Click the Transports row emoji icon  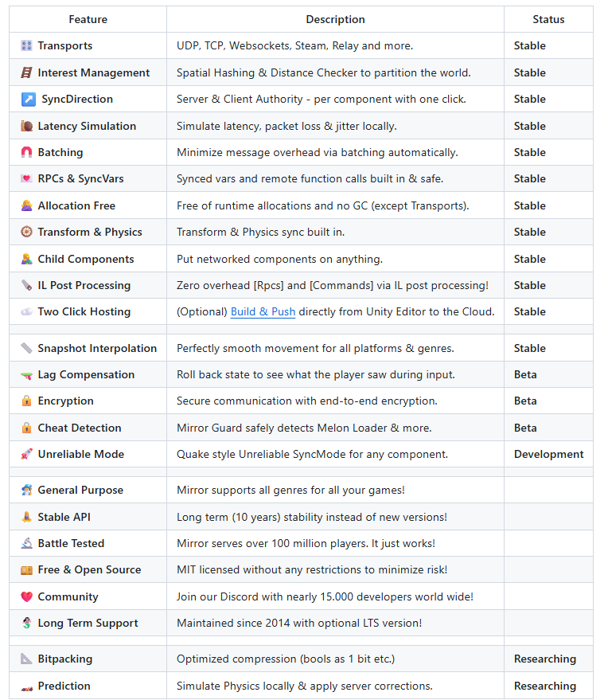(x=27, y=45)
